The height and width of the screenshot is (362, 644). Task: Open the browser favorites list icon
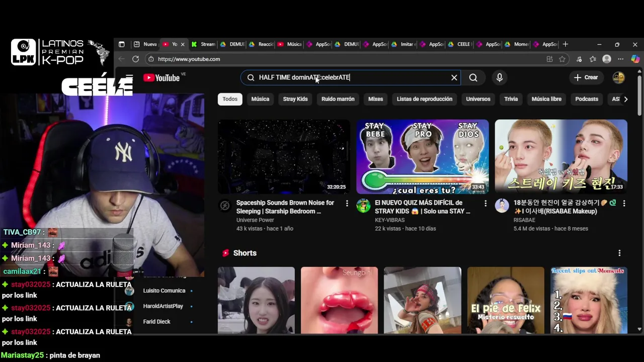(593, 59)
